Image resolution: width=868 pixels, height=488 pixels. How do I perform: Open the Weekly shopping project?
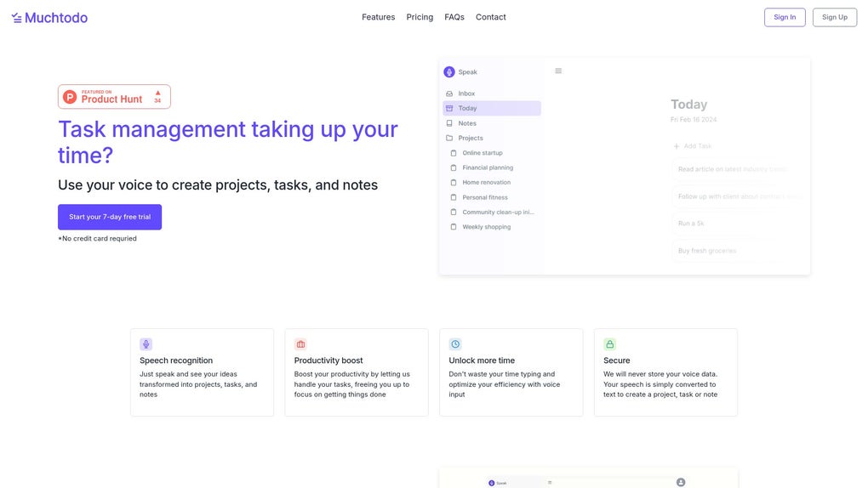pyautogui.click(x=487, y=227)
